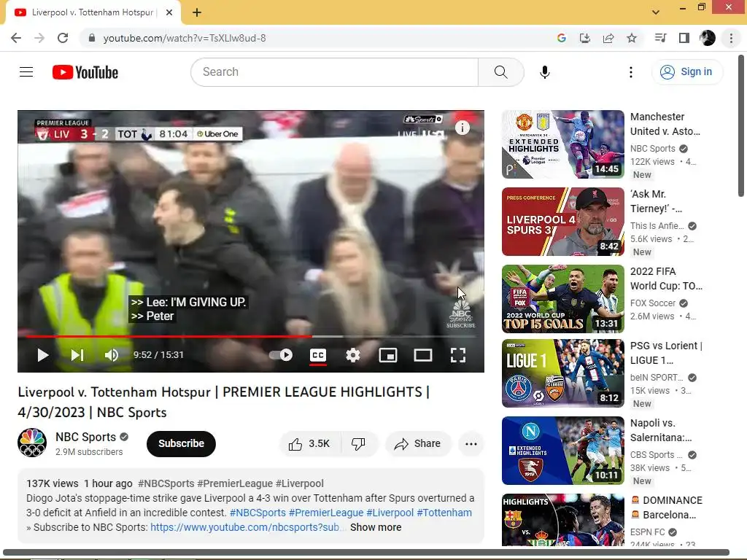Click the URL address bar text
The width and height of the screenshot is (747, 560).
click(x=185, y=38)
